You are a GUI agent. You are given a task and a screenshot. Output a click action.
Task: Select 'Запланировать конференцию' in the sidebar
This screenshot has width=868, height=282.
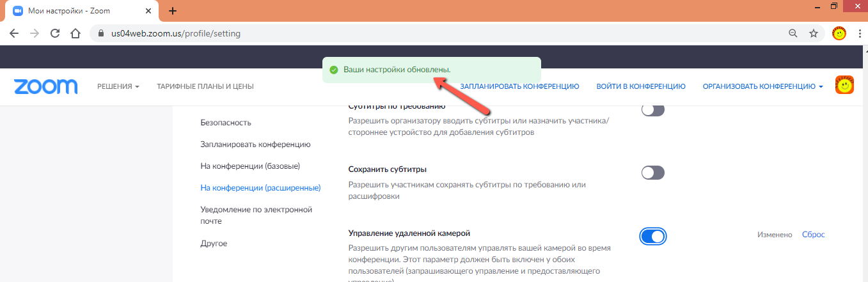pos(255,144)
